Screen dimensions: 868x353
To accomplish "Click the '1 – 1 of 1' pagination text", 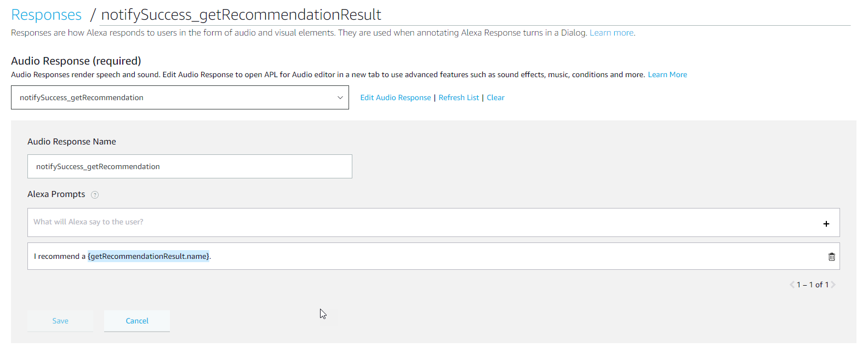I will point(812,285).
